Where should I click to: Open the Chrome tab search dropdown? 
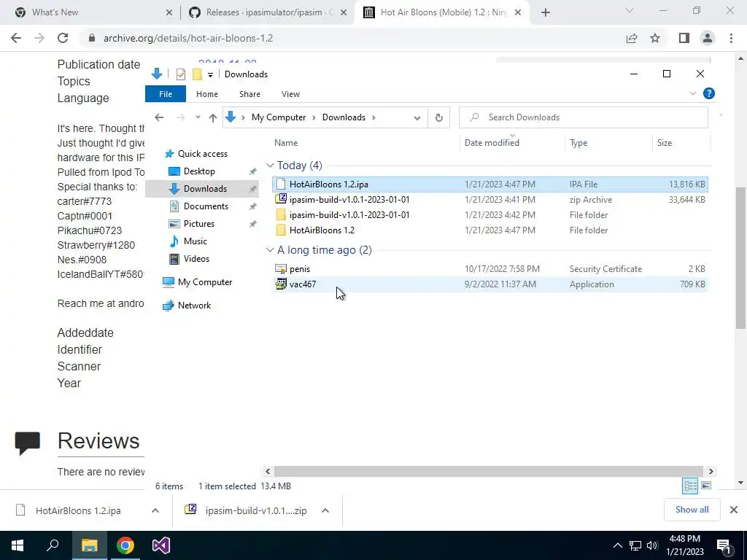tap(630, 10)
